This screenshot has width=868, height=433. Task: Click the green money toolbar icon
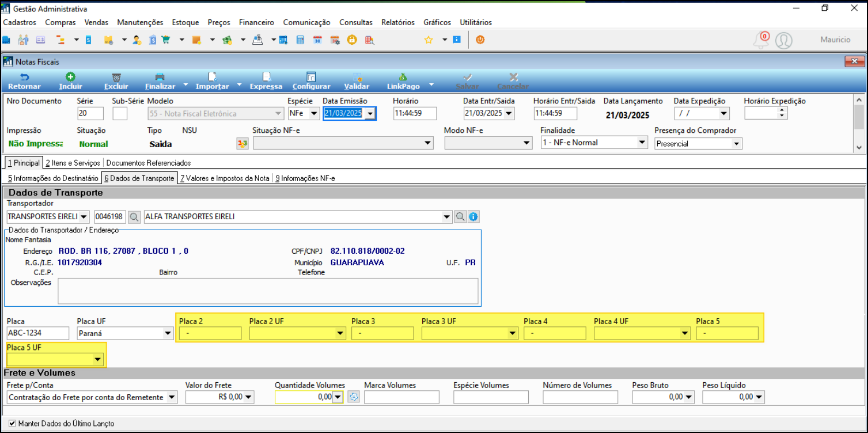pyautogui.click(x=227, y=40)
